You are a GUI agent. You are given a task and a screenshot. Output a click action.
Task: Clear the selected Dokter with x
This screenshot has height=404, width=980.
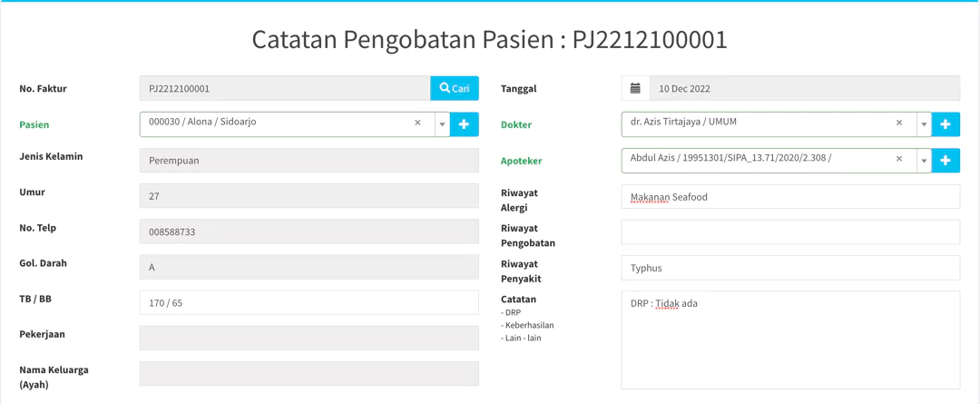pos(899,123)
